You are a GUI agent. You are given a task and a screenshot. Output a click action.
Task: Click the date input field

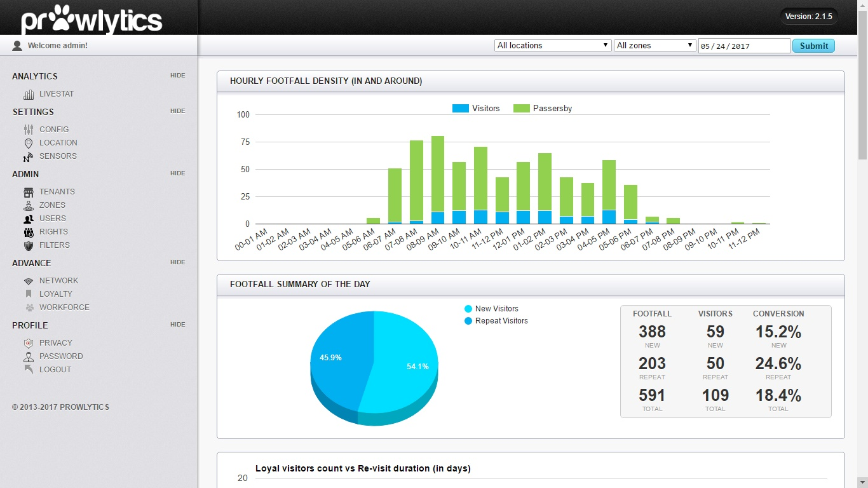click(x=743, y=46)
